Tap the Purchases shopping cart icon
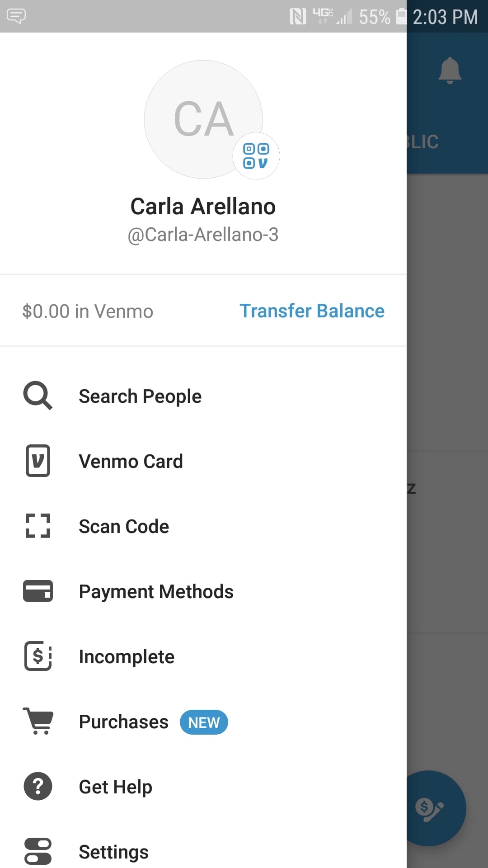This screenshot has width=488, height=868. tap(38, 721)
